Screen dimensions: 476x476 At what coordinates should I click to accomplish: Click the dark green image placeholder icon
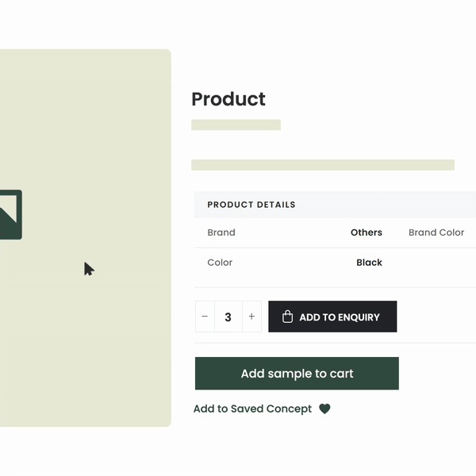click(x=10, y=215)
